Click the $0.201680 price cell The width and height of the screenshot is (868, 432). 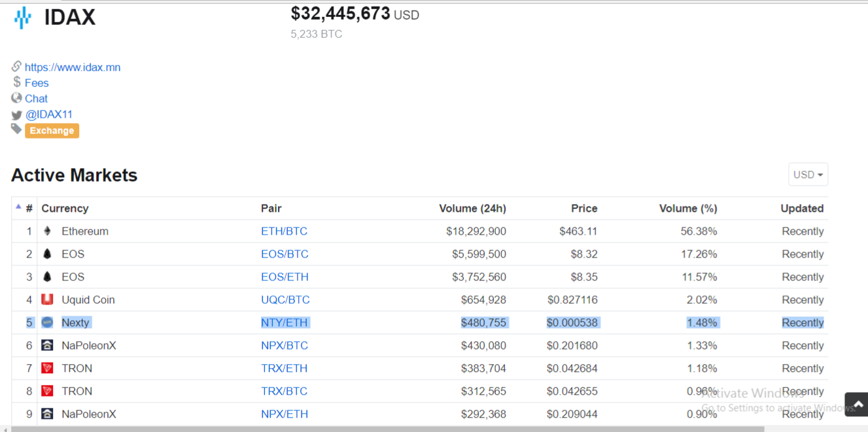coord(572,346)
